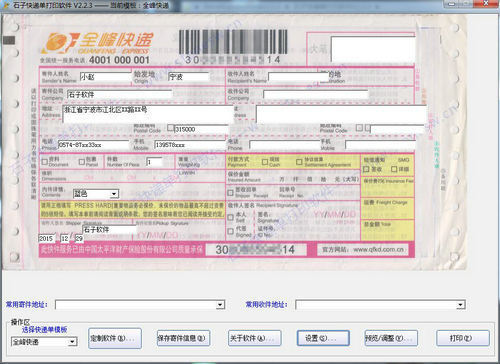Click shipper signature field 石子软件
Viewport: 500px width, 364px height.
click(109, 230)
